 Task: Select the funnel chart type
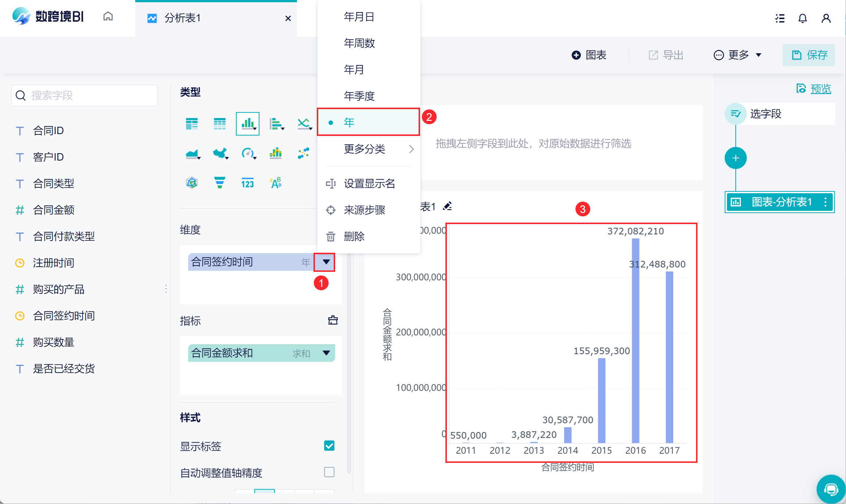pyautogui.click(x=220, y=183)
